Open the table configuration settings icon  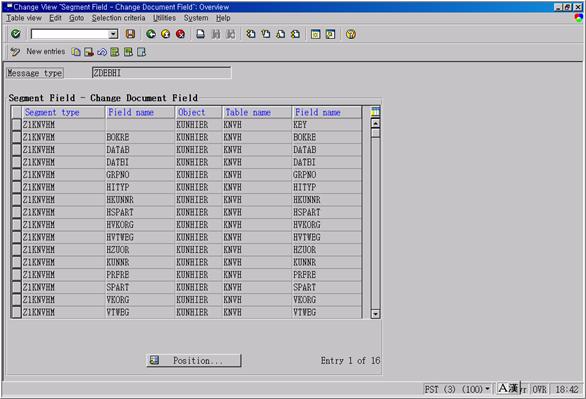[x=375, y=111]
